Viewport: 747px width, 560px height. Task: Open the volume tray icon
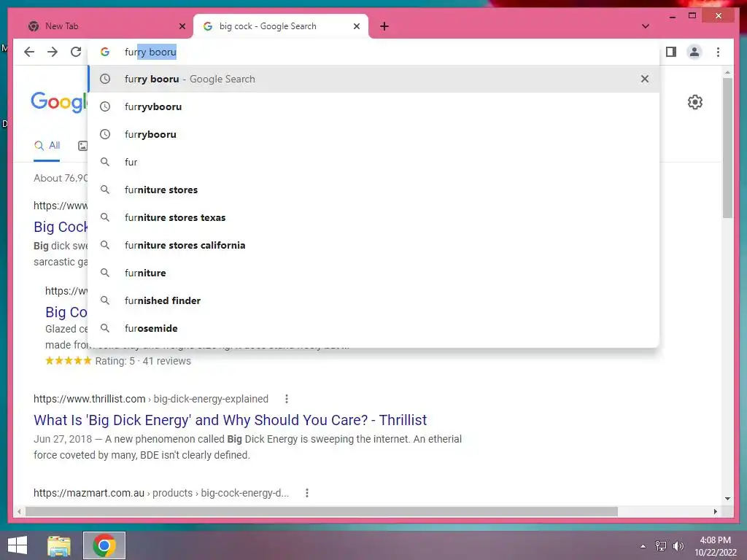tap(678, 546)
